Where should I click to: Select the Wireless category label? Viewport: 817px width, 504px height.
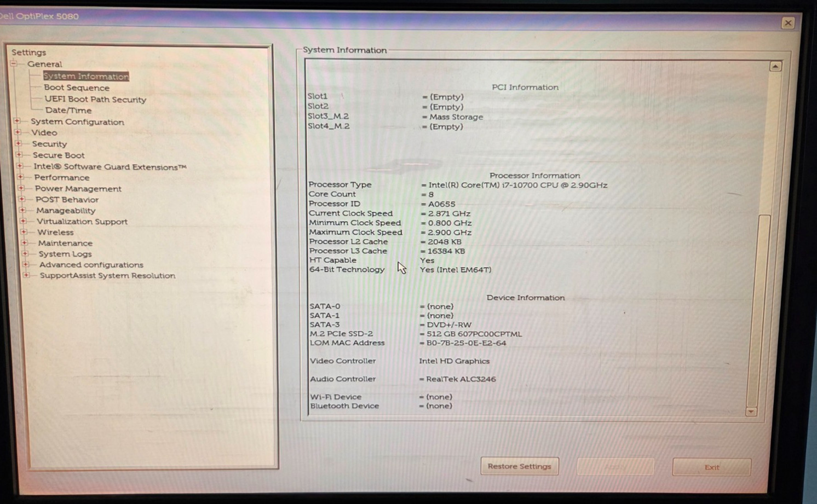pyautogui.click(x=55, y=232)
